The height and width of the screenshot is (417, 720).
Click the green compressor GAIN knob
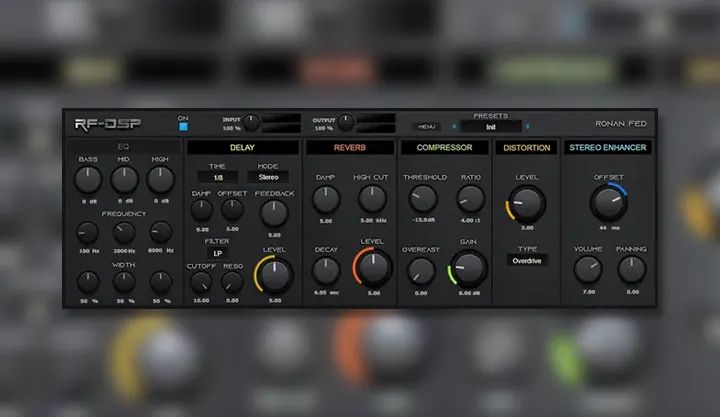point(468,269)
